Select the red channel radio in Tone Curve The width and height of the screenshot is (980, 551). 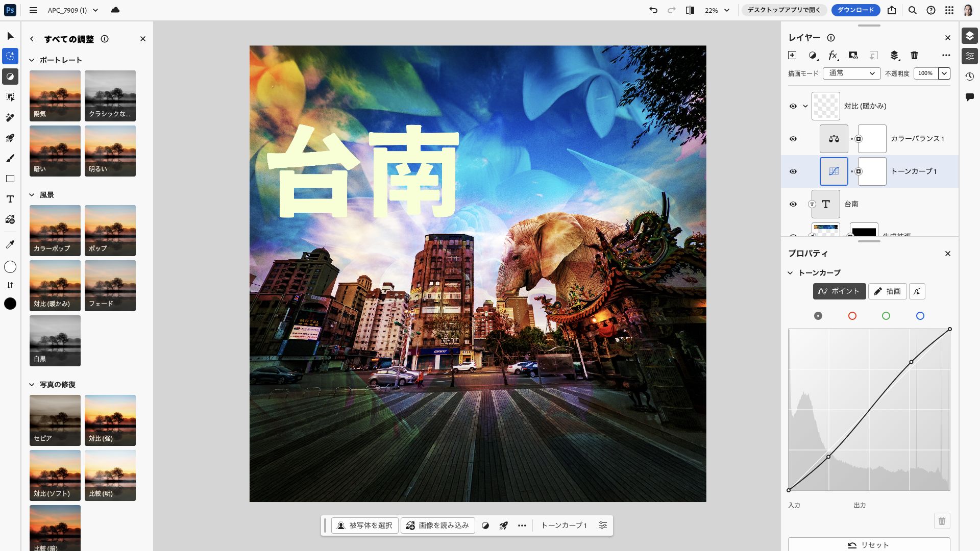tap(852, 316)
